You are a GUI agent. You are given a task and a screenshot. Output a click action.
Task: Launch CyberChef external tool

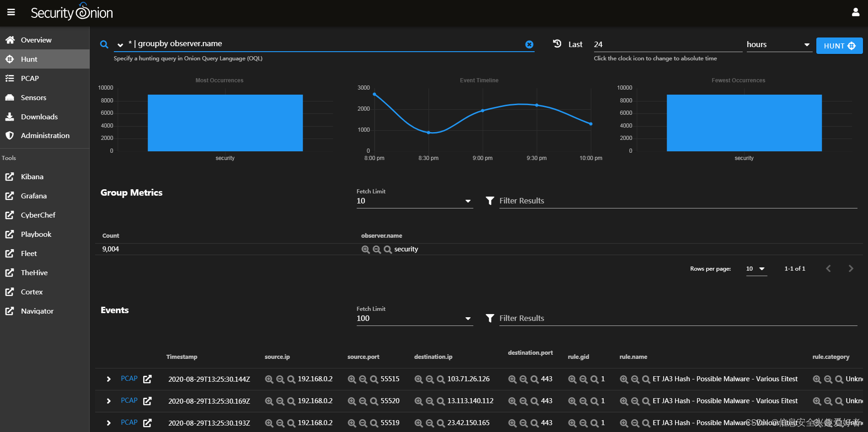[44, 215]
